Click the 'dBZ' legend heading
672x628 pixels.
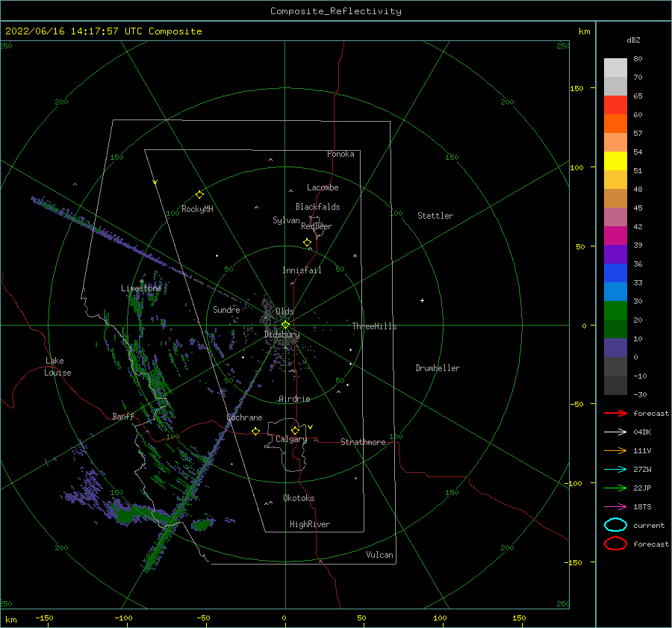[x=633, y=40]
